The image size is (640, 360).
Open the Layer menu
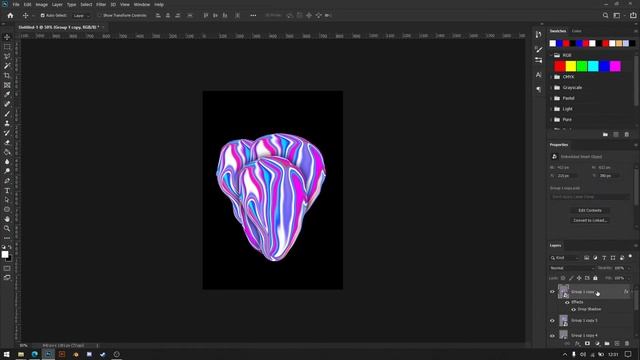pos(57,4)
